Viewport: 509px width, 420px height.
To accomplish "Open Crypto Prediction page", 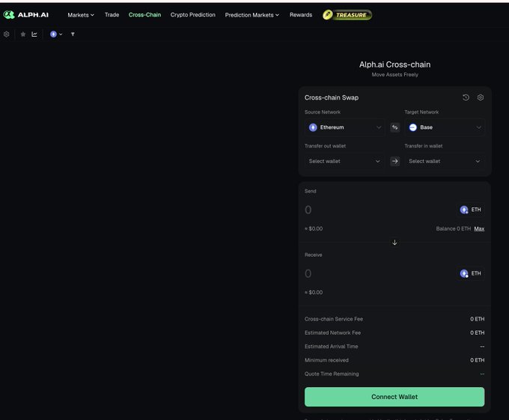I will pyautogui.click(x=193, y=15).
